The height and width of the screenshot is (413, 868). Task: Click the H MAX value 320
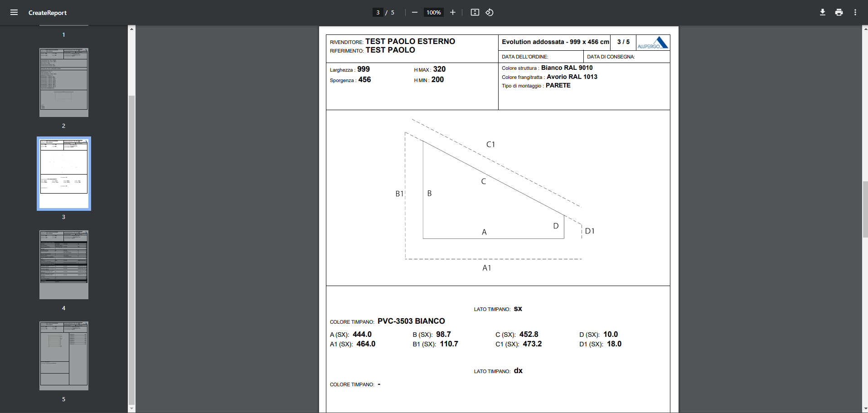[439, 69]
